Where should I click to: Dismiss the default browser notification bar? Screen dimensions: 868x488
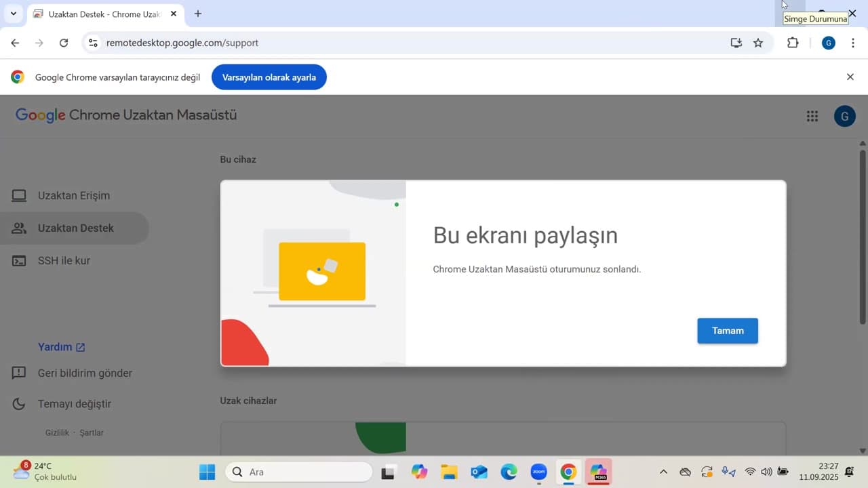click(x=850, y=77)
